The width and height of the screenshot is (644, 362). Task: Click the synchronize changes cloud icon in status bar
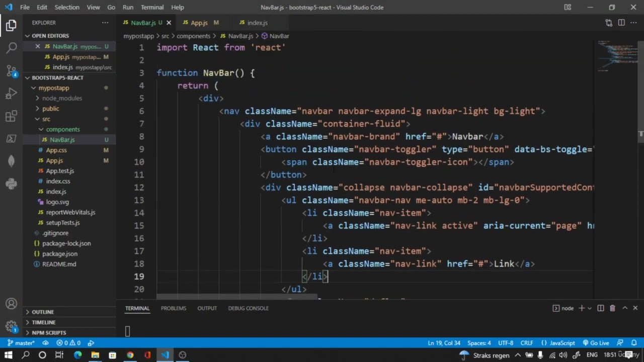click(45, 343)
